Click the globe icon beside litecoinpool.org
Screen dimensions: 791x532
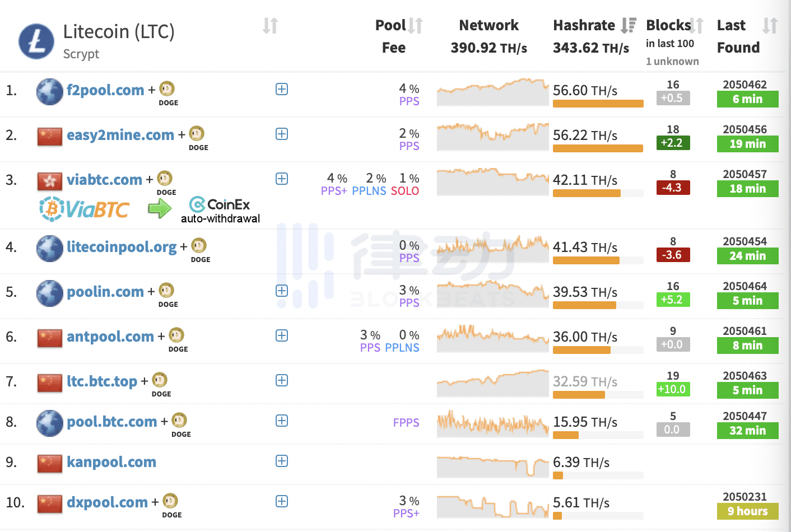point(50,249)
